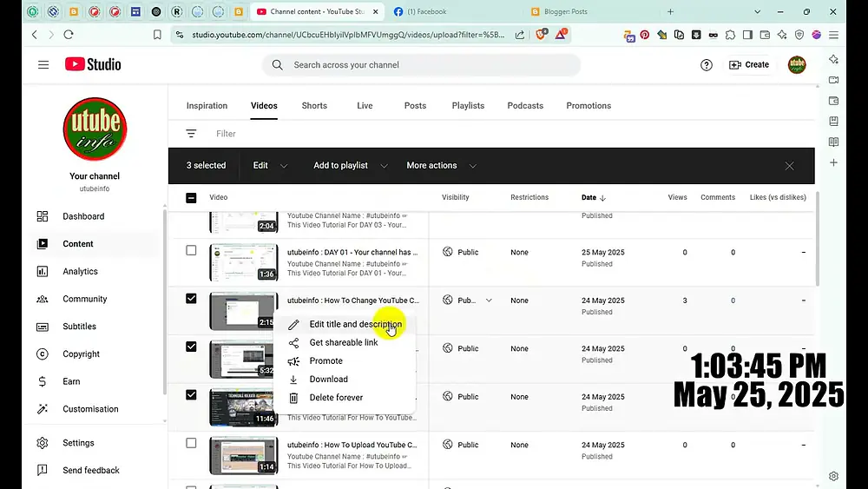Switch to the Blogger: Posts browser tab

click(x=565, y=11)
